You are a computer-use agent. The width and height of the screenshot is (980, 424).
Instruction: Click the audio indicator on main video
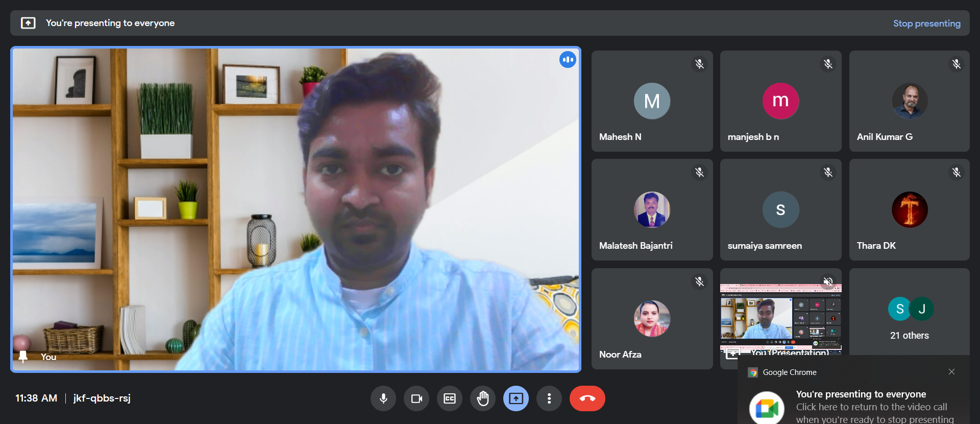point(568,60)
